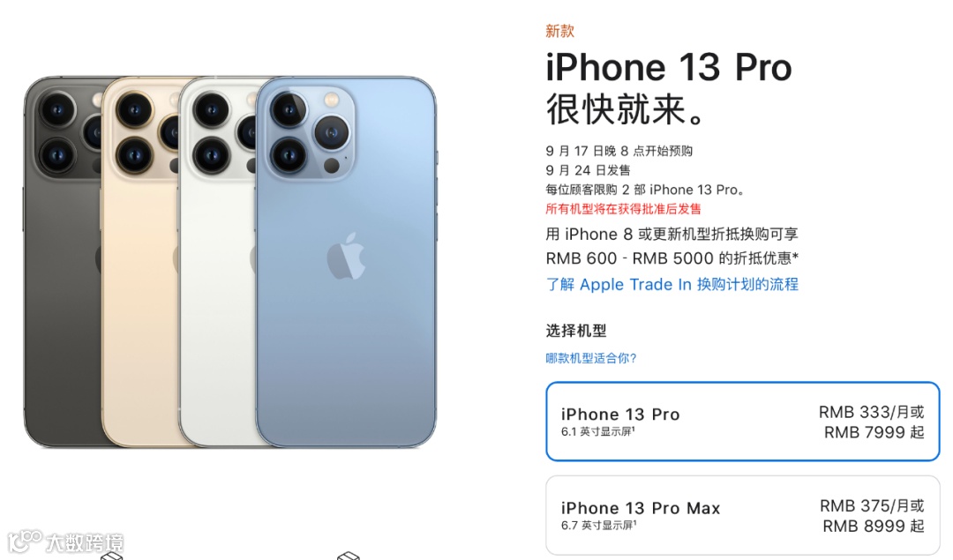Open the Apple Trade In 换购计划 process link

[x=672, y=284]
